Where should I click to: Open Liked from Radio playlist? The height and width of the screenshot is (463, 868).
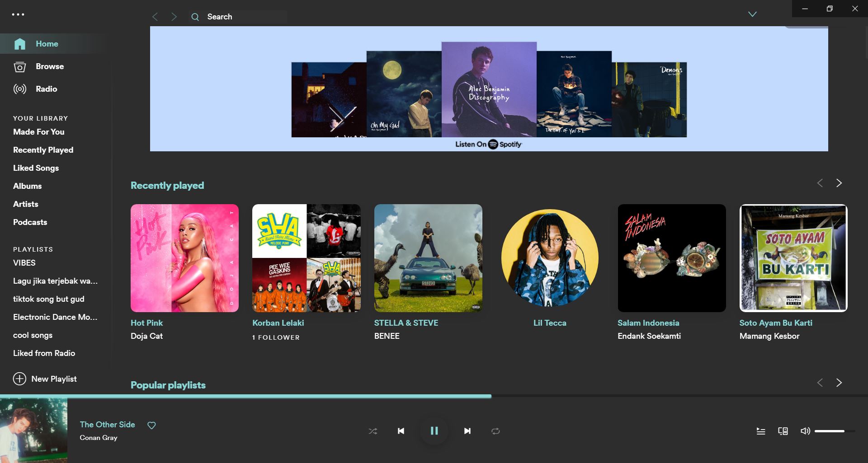44,353
